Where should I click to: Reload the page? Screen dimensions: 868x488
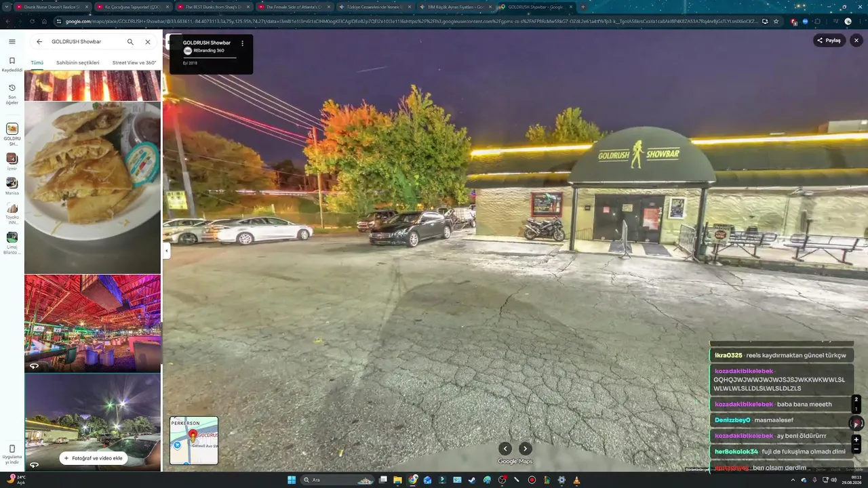(x=33, y=21)
